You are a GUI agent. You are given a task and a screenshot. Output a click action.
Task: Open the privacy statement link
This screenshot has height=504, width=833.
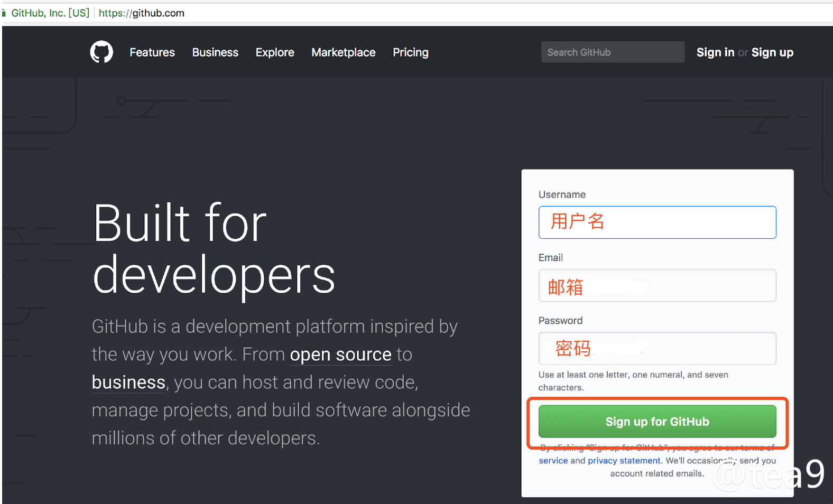pyautogui.click(x=624, y=461)
